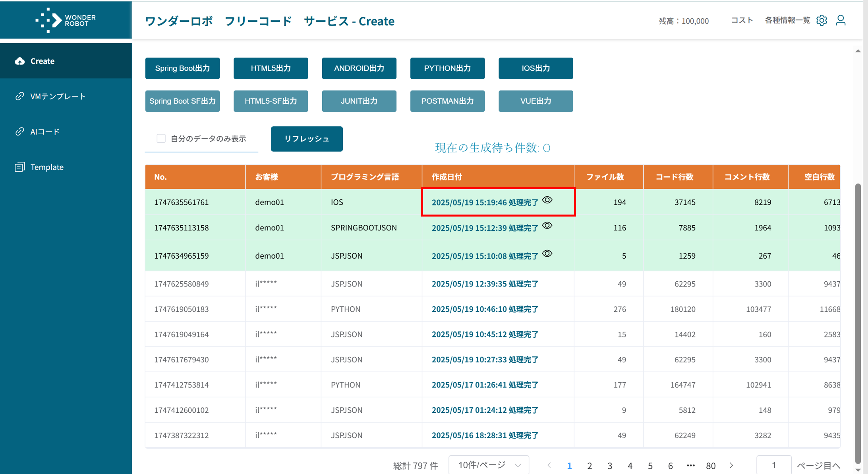Click the コメント行数 column header
The height and width of the screenshot is (474, 868).
751,177
